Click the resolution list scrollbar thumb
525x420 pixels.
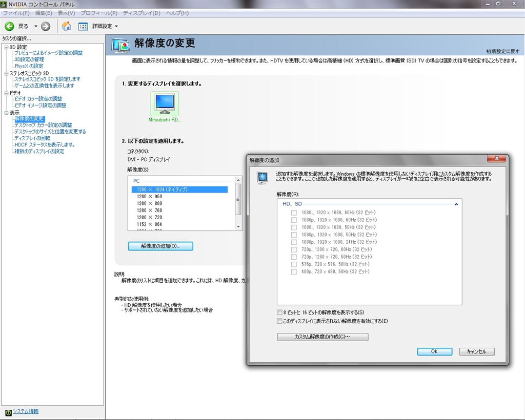pos(238,199)
